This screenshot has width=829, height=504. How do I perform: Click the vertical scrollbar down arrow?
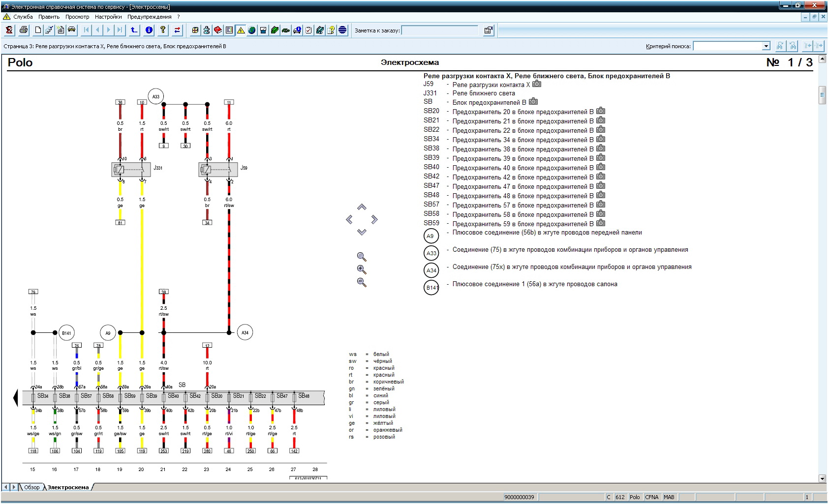(822, 478)
